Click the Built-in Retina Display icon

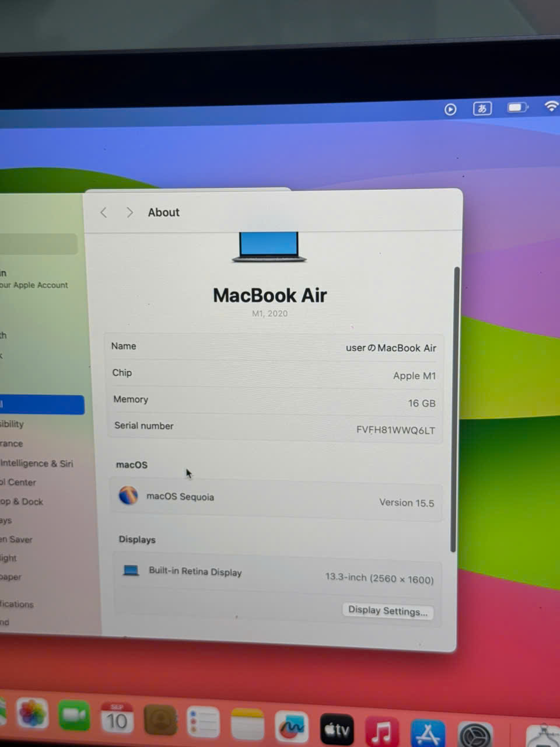131,570
